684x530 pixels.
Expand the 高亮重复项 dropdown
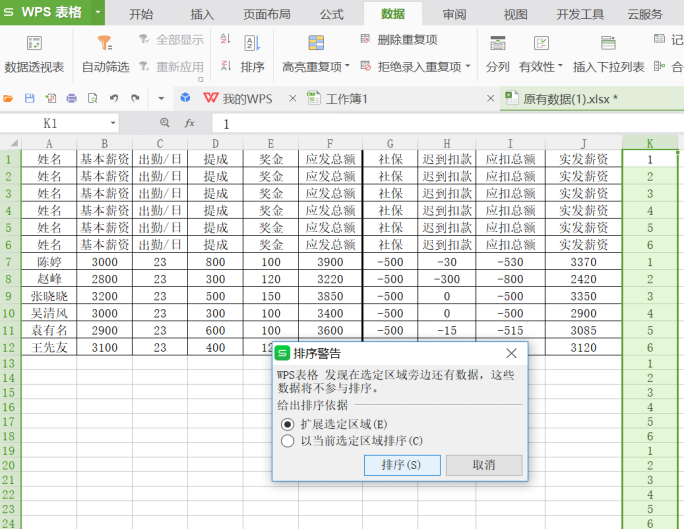[x=348, y=67]
